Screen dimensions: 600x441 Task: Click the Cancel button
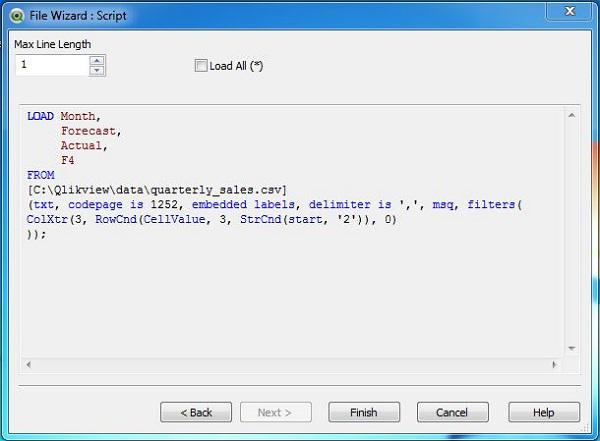point(452,412)
